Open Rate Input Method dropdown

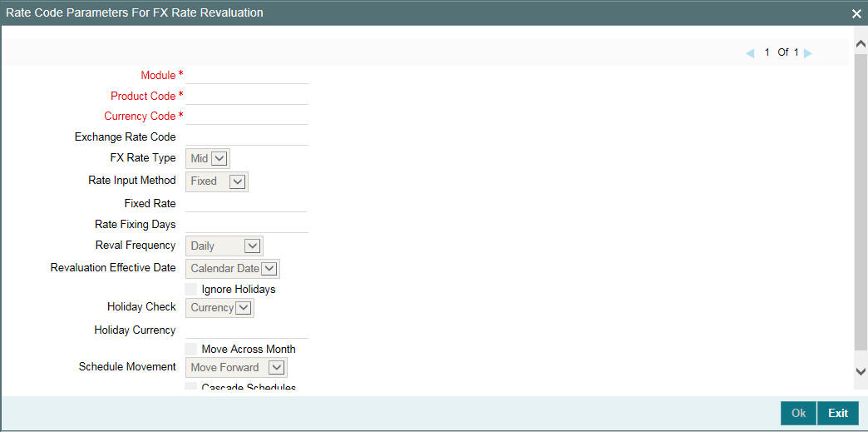pos(217,181)
